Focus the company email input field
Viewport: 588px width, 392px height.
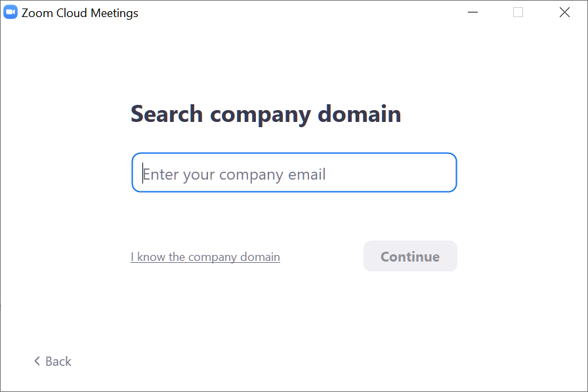[294, 173]
